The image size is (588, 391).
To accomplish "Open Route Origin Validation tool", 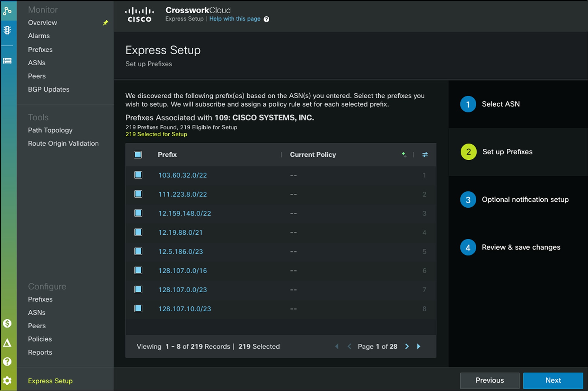I will click(x=63, y=144).
